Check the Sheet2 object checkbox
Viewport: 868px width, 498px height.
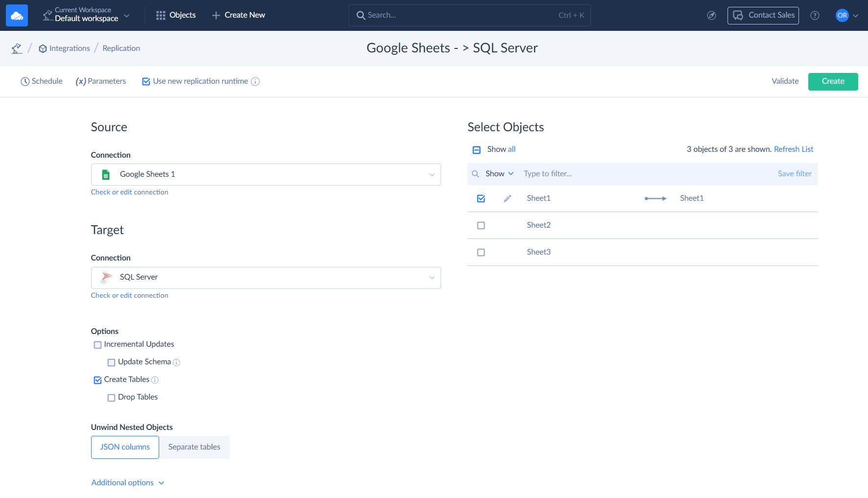click(x=481, y=225)
